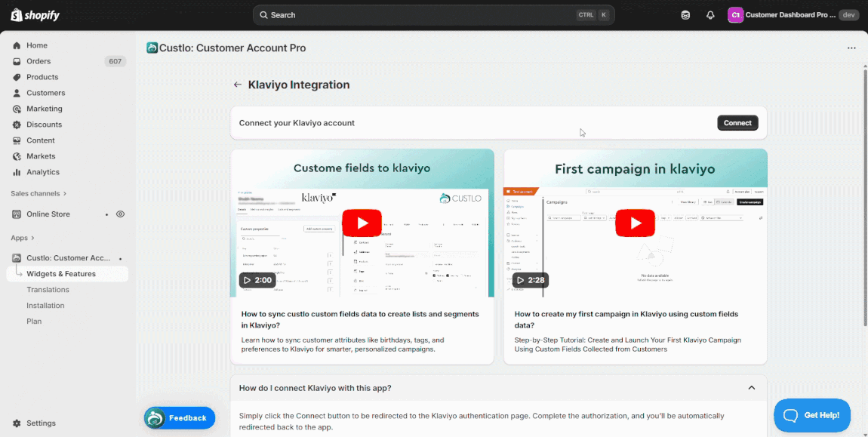Image resolution: width=868 pixels, height=437 pixels.
Task: Click the Connect button for Klaviyo
Action: coord(737,123)
